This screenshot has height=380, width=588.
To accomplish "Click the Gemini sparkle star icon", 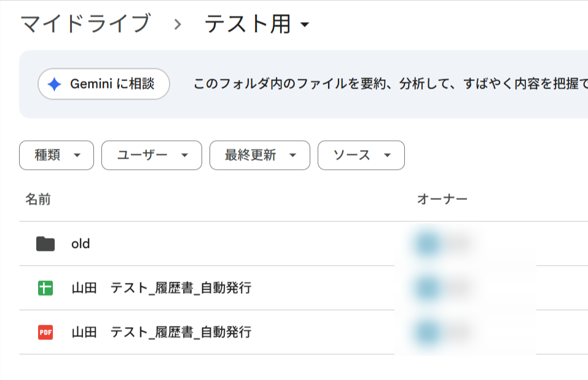I will [54, 84].
